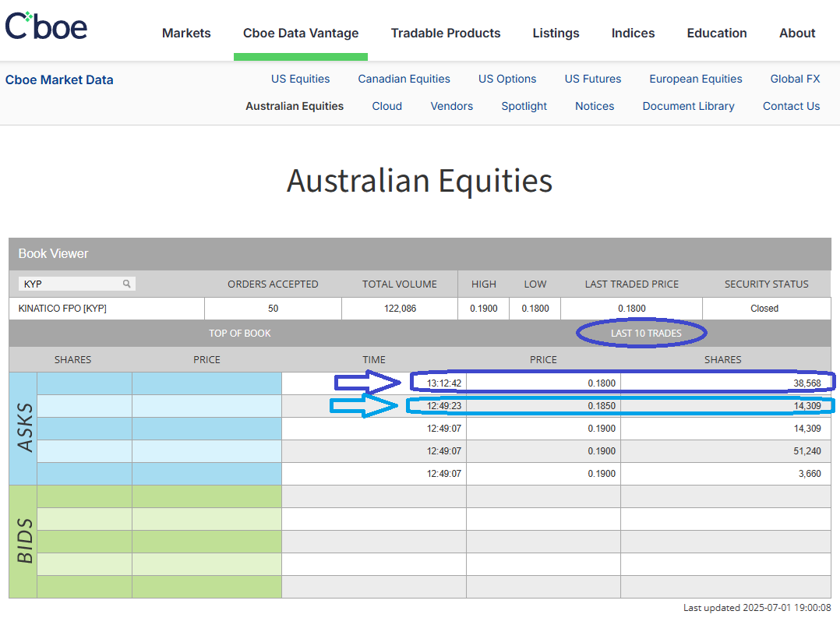Go to the Contact Us page
Screen dimensions: 840x618
pos(791,106)
